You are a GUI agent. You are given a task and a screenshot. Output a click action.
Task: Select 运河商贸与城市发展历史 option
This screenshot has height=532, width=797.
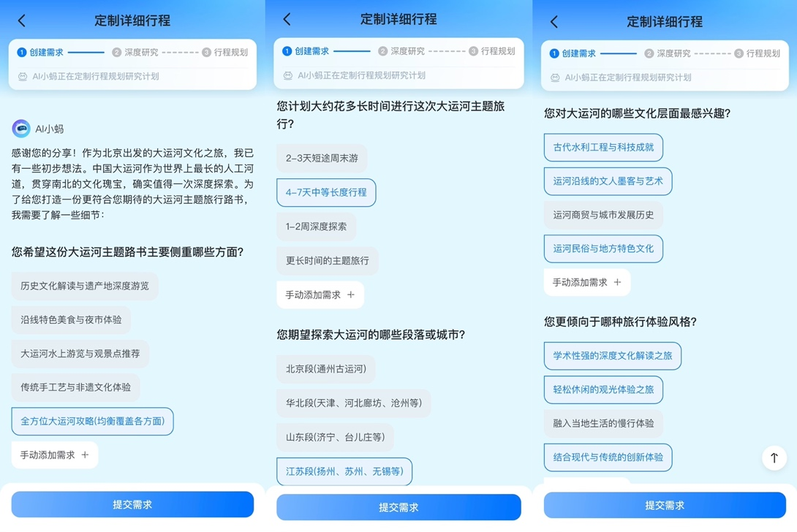(603, 215)
